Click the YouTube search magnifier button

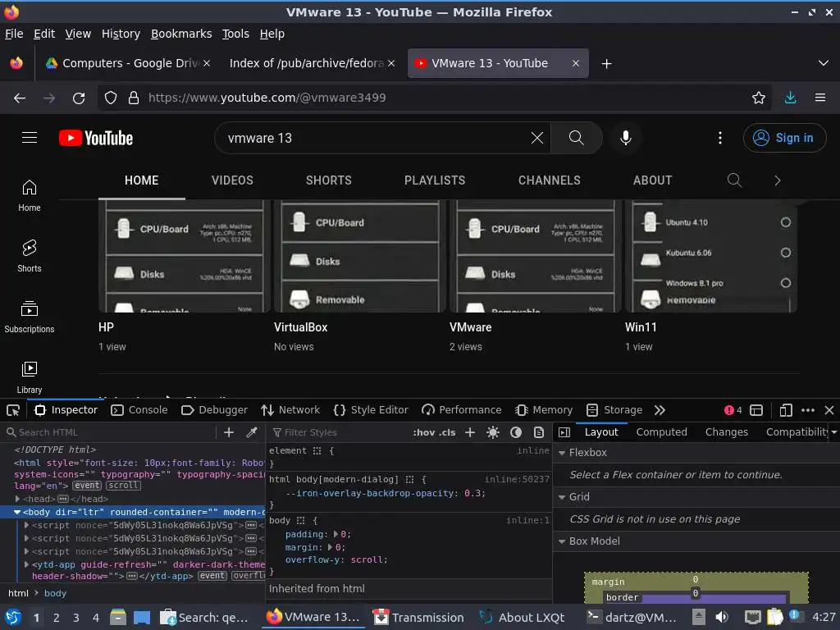577,138
